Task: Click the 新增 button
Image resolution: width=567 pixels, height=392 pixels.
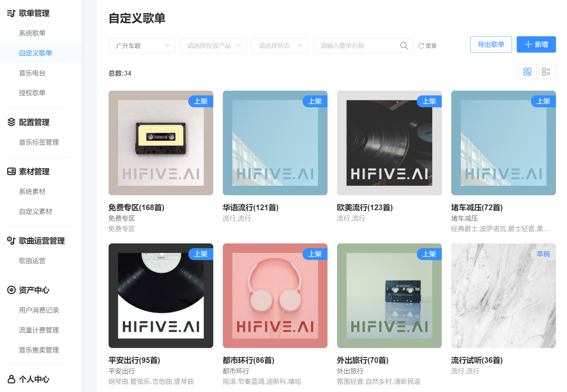Action: click(x=536, y=44)
